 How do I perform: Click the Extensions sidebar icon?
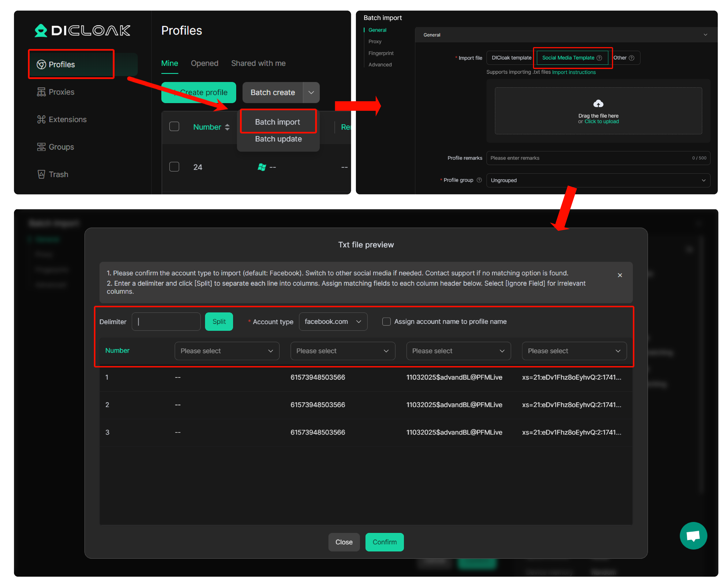[41, 119]
